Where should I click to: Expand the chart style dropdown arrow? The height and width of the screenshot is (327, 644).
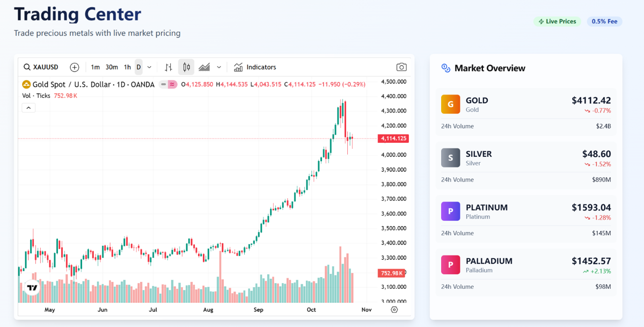click(219, 67)
